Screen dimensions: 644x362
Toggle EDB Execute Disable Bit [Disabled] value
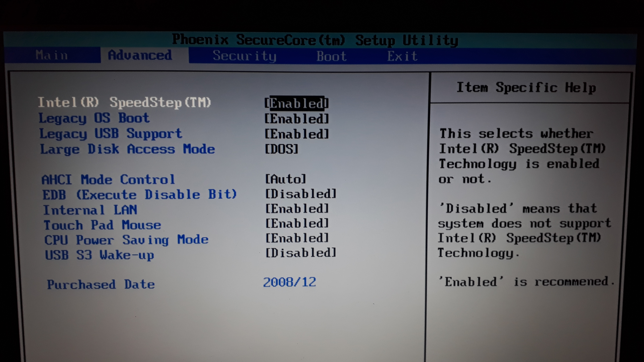(301, 194)
